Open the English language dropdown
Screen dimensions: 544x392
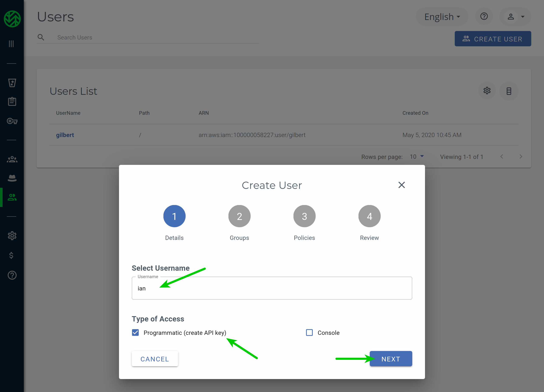click(442, 16)
